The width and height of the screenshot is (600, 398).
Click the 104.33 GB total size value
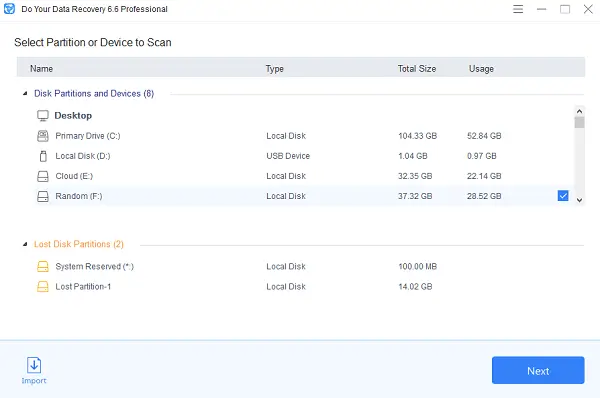tap(417, 136)
